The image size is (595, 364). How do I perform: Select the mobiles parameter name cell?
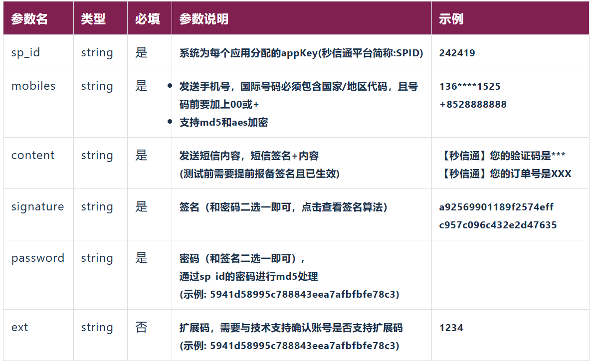pos(33,86)
